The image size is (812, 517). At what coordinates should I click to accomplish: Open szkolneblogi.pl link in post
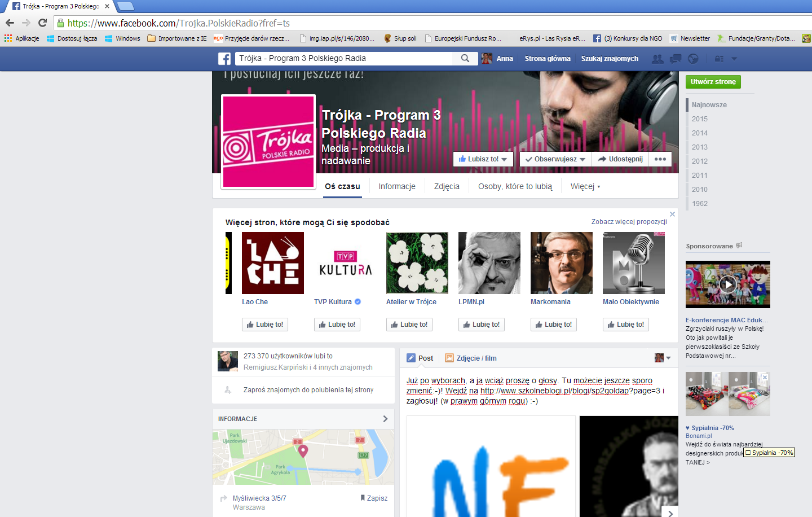coord(570,391)
